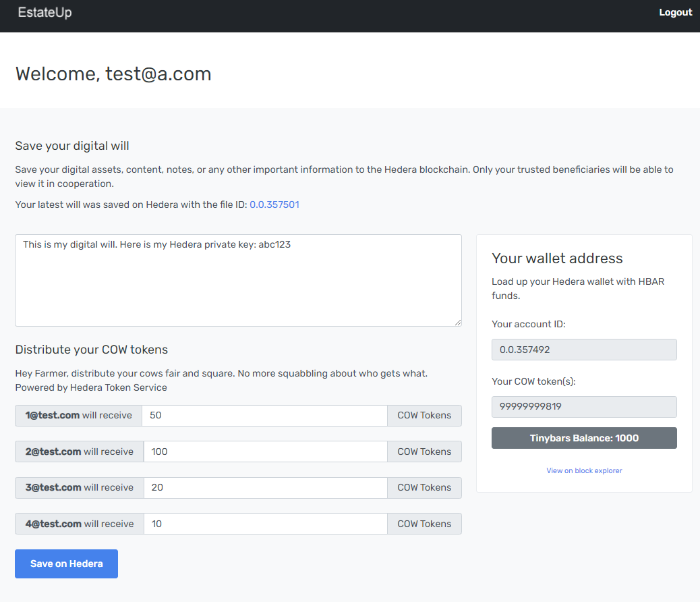Click inside the digital will text area
This screenshot has height=602, width=700.
[238, 280]
